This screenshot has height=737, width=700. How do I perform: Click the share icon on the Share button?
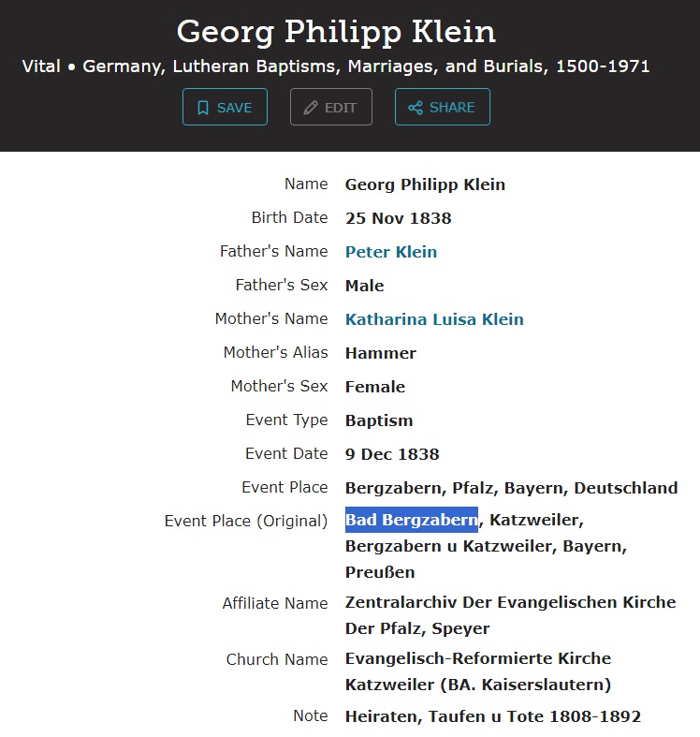(x=416, y=108)
